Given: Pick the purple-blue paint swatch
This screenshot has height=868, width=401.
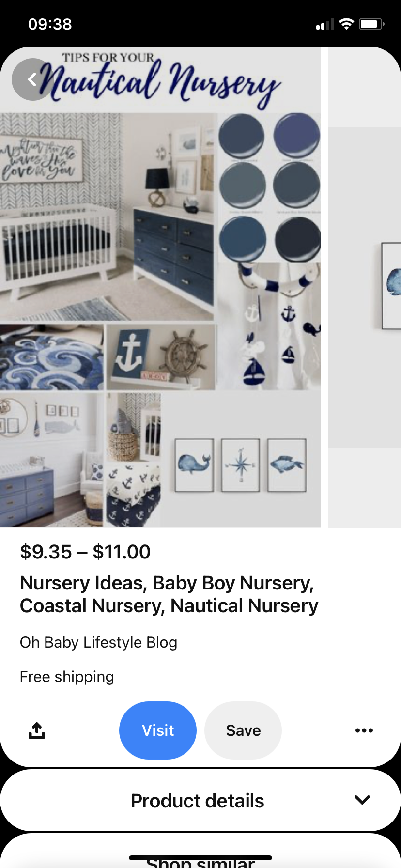Looking at the screenshot, I should click(296, 135).
